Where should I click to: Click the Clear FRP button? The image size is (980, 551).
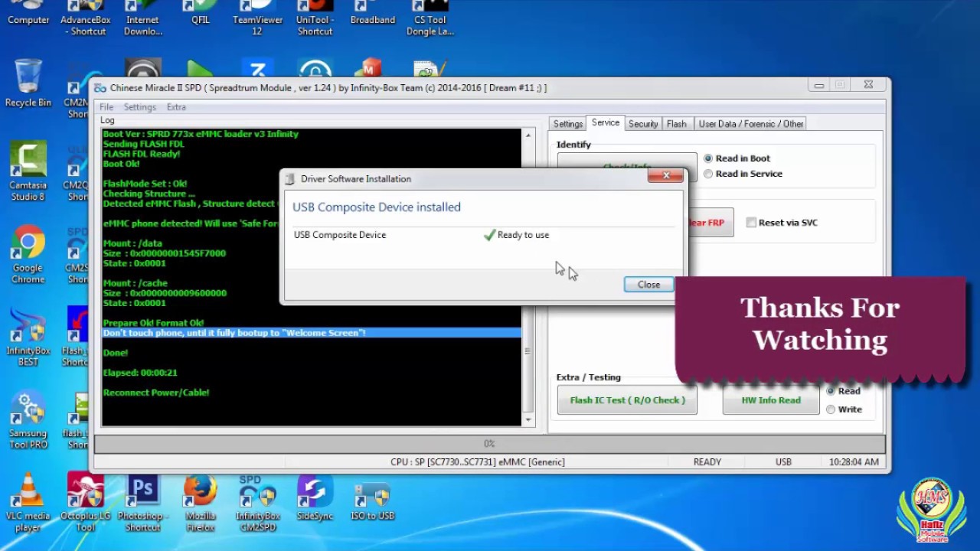click(x=710, y=223)
